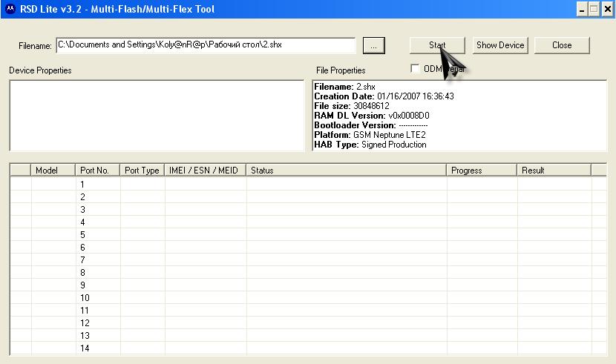Open file browser with the ellipsis button
Image resolution: width=616 pixels, height=364 pixels.
[x=373, y=46]
